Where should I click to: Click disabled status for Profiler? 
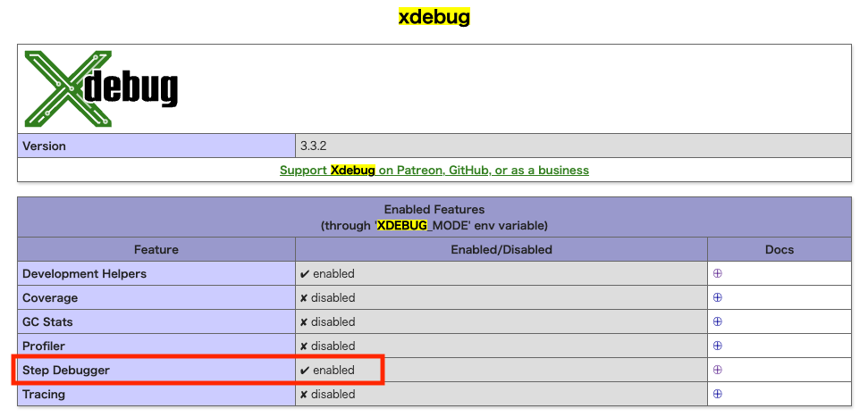327,346
